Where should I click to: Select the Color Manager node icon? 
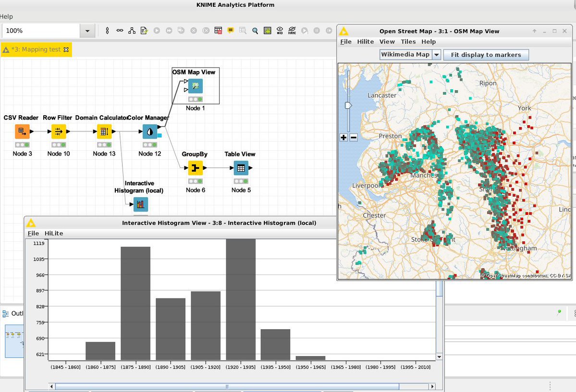[x=150, y=131]
